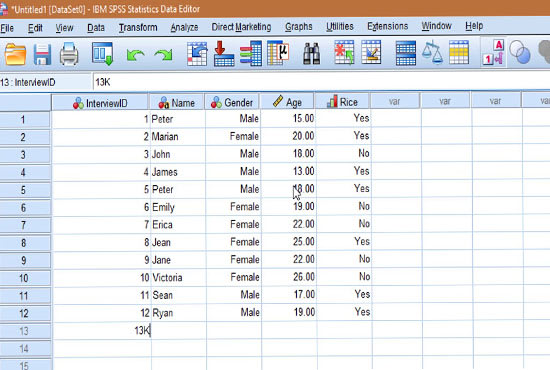
Task: Open the Edit menu
Action: point(35,28)
